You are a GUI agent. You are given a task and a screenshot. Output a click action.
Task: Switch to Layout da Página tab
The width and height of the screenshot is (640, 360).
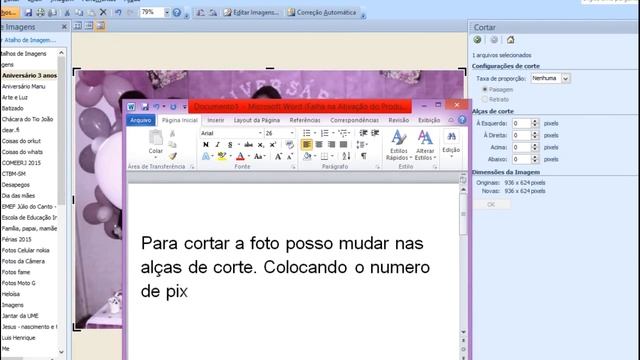point(257,120)
